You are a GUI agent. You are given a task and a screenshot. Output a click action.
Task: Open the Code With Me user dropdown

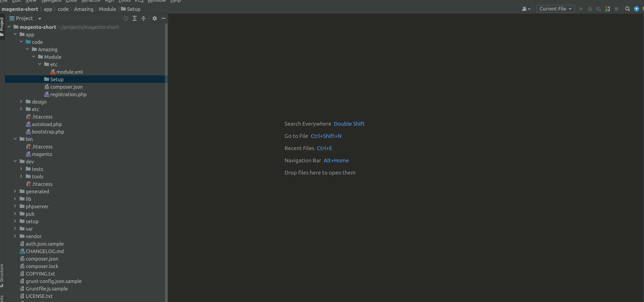coord(526,9)
